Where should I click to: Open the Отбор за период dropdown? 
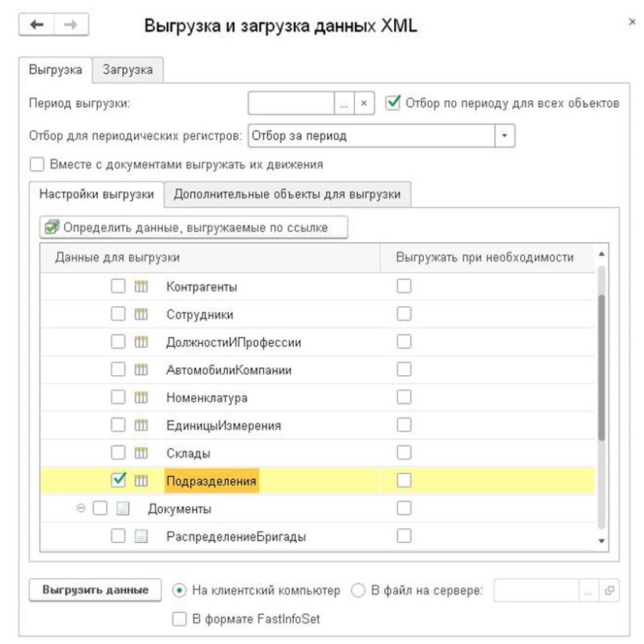[505, 136]
